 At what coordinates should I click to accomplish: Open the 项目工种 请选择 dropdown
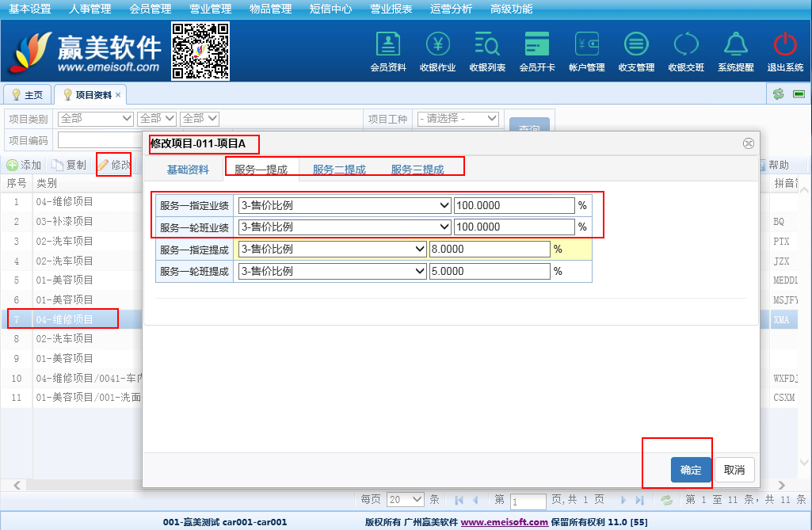pos(457,119)
